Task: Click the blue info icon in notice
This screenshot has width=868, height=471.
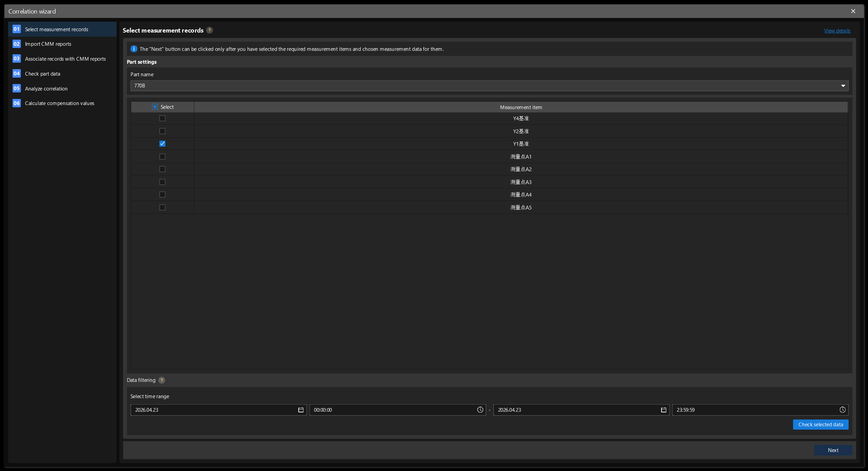Action: [134, 49]
